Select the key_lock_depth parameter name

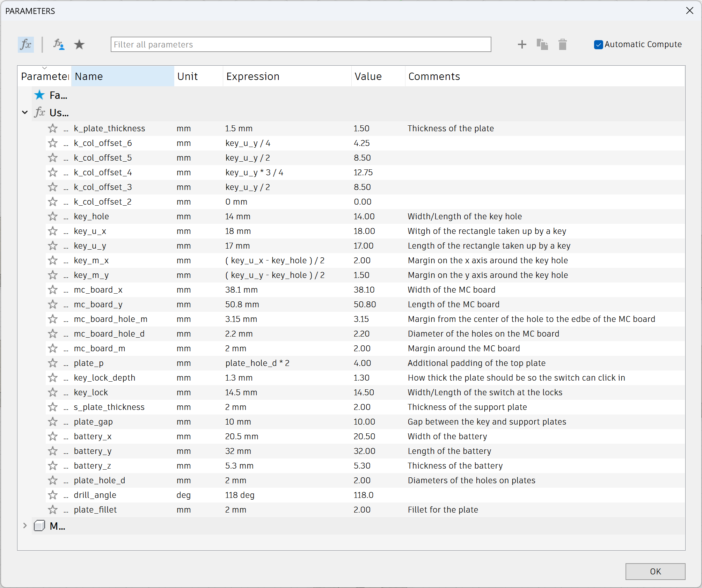[x=104, y=378]
